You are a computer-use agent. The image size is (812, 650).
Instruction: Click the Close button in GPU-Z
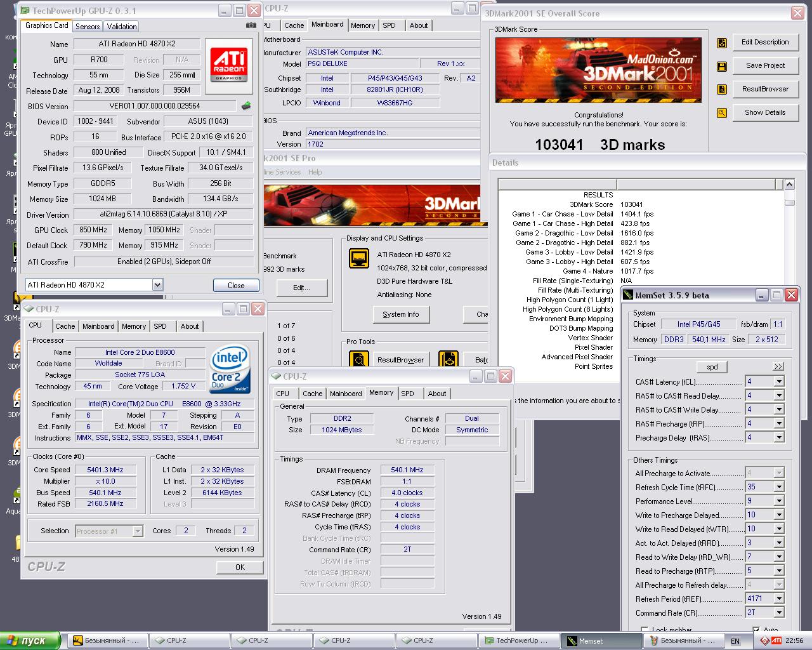tap(236, 286)
